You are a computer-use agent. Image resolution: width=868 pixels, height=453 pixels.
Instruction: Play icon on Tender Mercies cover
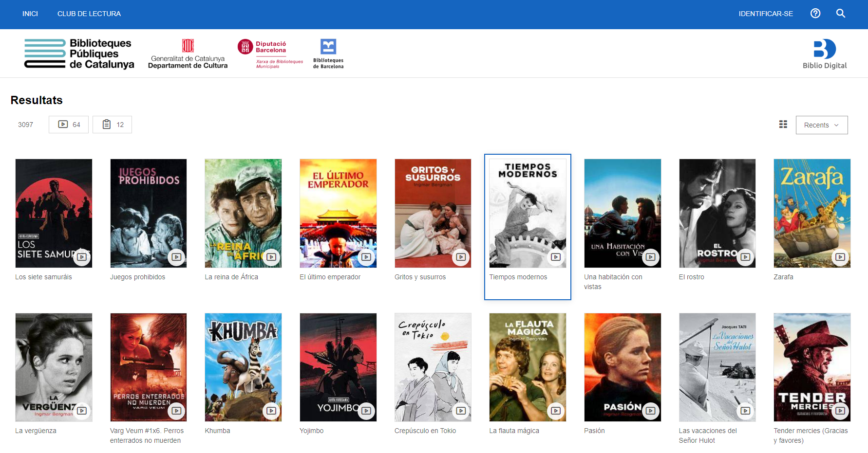[x=840, y=411]
